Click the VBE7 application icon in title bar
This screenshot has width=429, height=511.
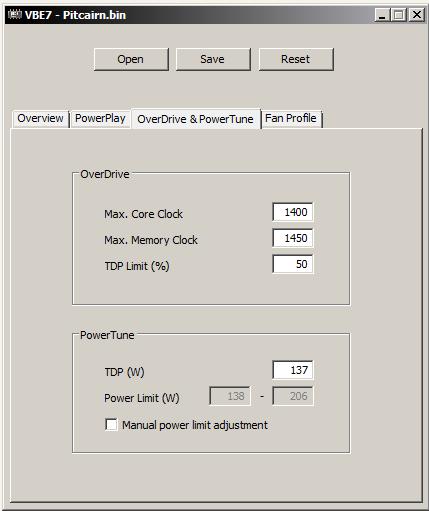(14, 15)
